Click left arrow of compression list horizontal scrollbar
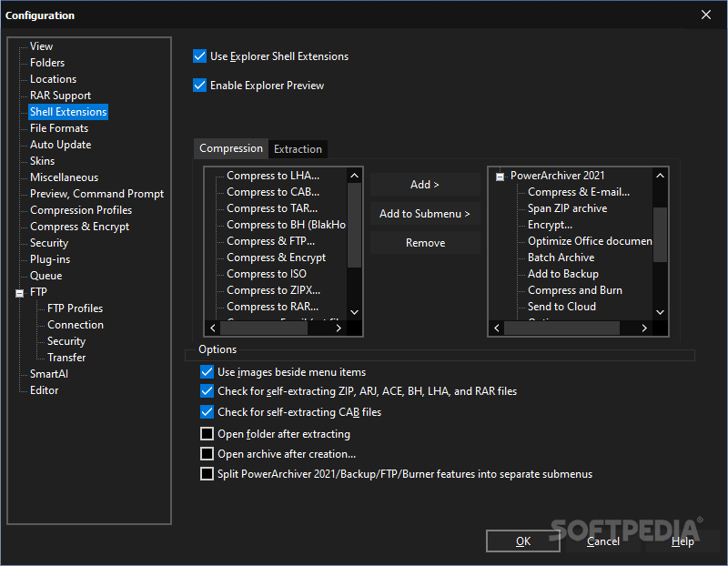The image size is (728, 566). click(x=213, y=328)
